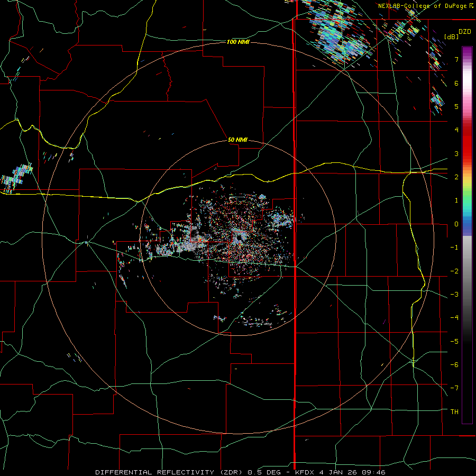This screenshot has height=476, width=476.
Task: Click the DZD product label
Action: click(x=465, y=32)
